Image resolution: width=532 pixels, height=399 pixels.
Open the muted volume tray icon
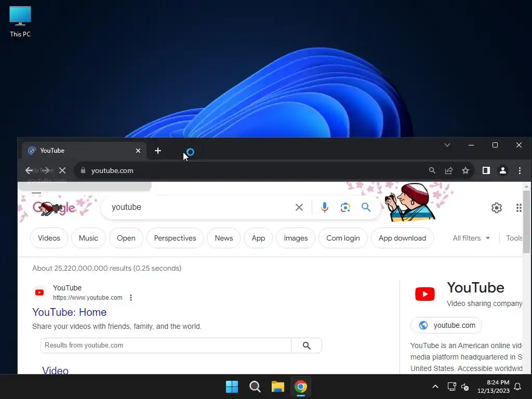pyautogui.click(x=465, y=387)
